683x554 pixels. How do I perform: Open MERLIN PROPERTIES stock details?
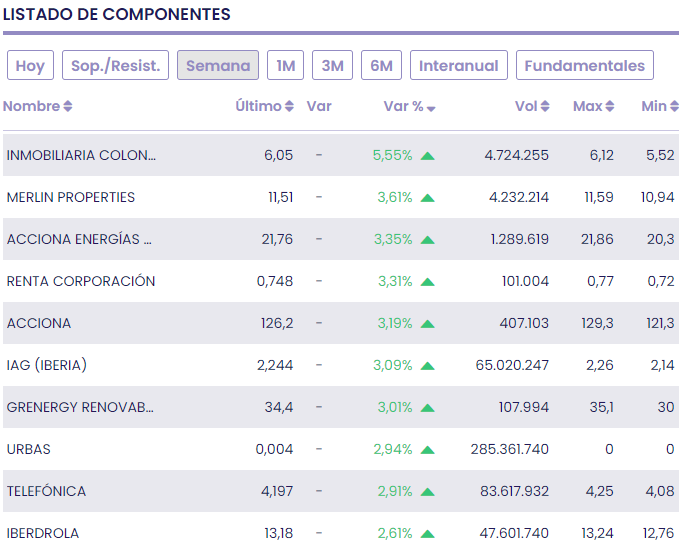pyautogui.click(x=70, y=197)
